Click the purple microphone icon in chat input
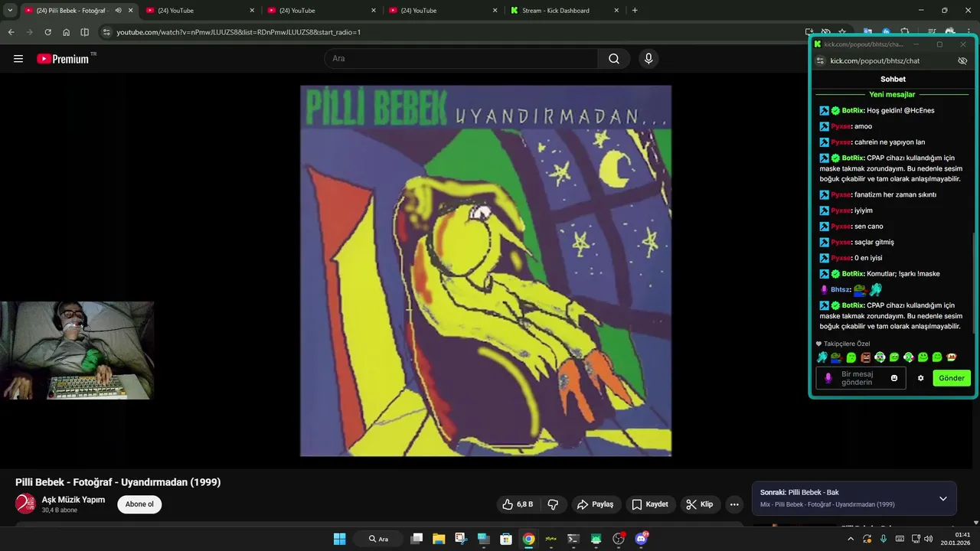Viewport: 980px width, 551px height. coord(828,378)
